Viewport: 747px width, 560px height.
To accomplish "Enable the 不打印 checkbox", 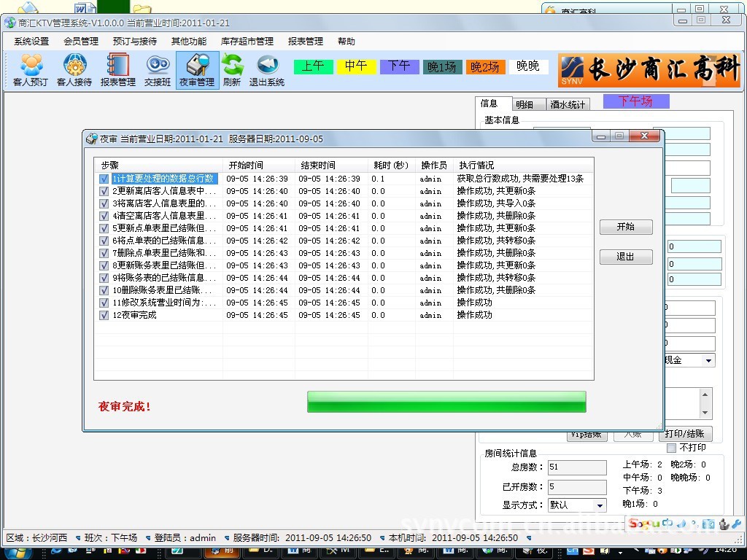I will pos(671,448).
